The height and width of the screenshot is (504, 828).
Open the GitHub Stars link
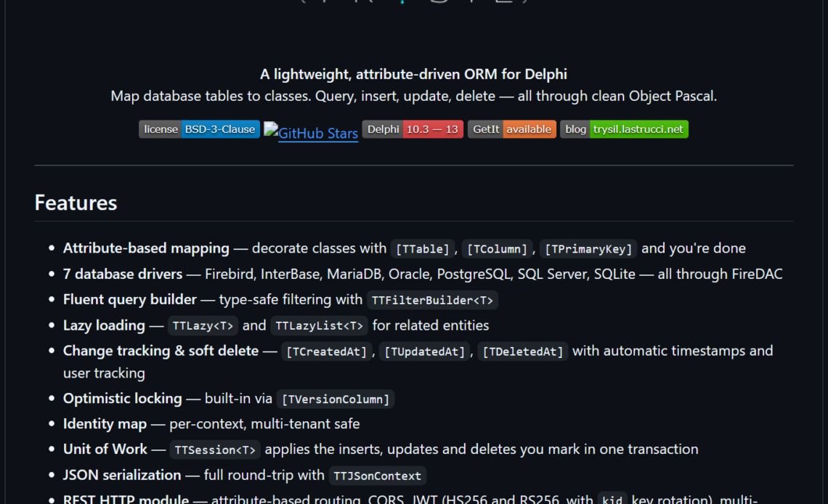[311, 132]
